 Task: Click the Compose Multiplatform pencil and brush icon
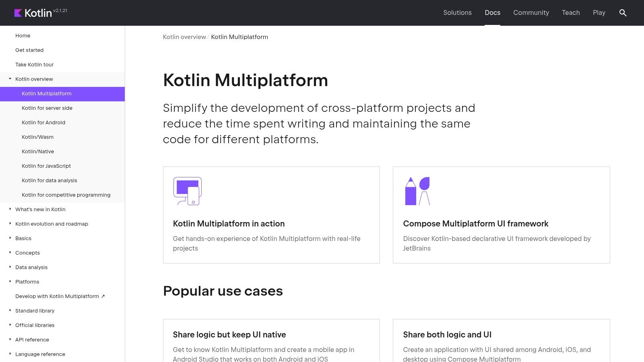[x=418, y=191]
